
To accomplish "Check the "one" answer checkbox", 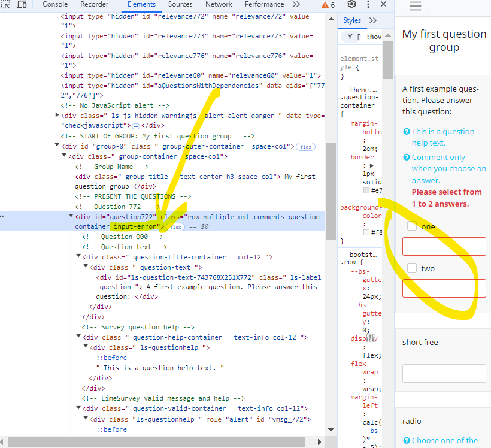I will [x=412, y=226].
